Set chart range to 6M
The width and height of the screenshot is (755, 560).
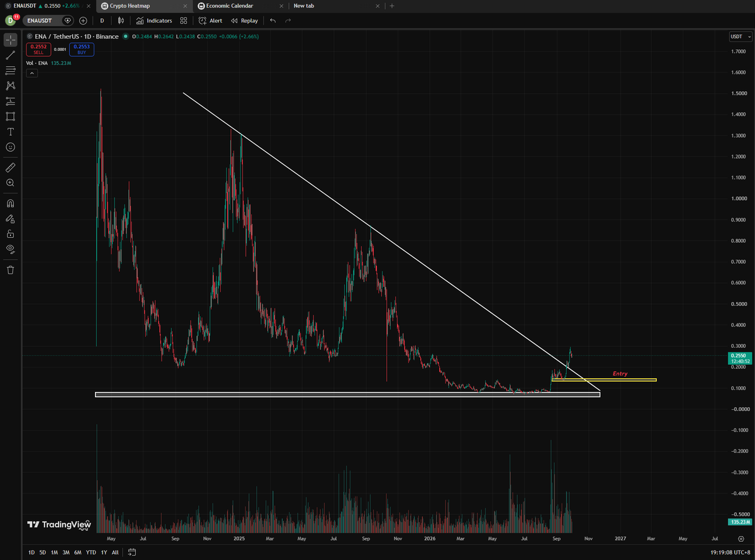coord(77,552)
